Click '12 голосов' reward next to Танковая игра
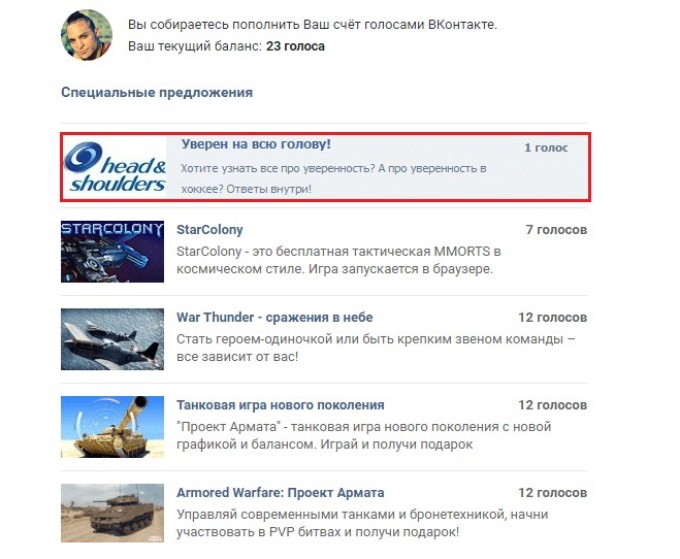 coord(553,405)
